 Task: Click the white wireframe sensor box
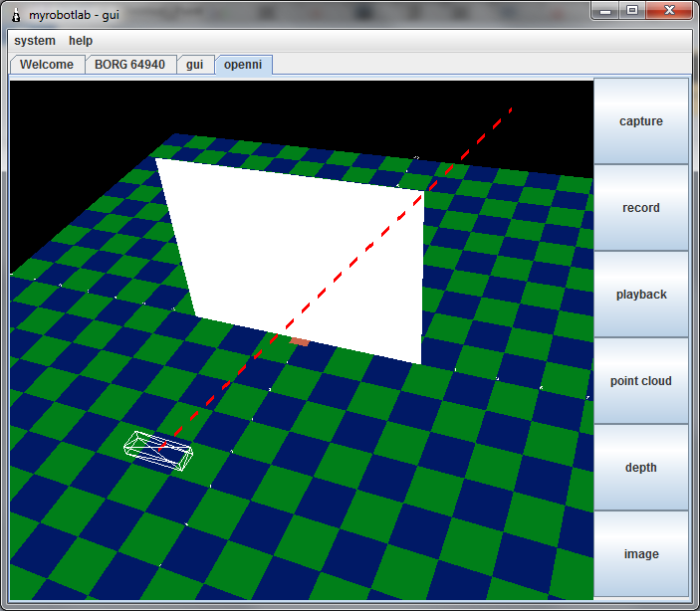click(x=158, y=451)
